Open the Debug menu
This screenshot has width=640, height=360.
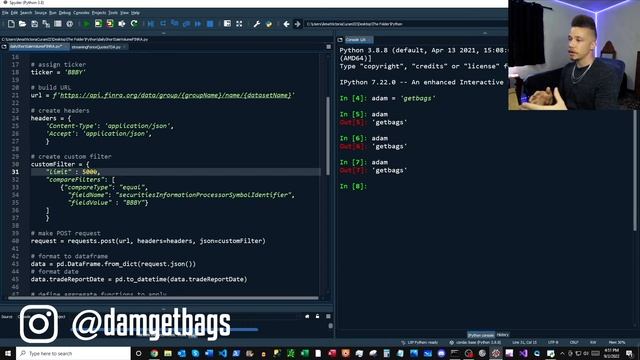point(65,13)
